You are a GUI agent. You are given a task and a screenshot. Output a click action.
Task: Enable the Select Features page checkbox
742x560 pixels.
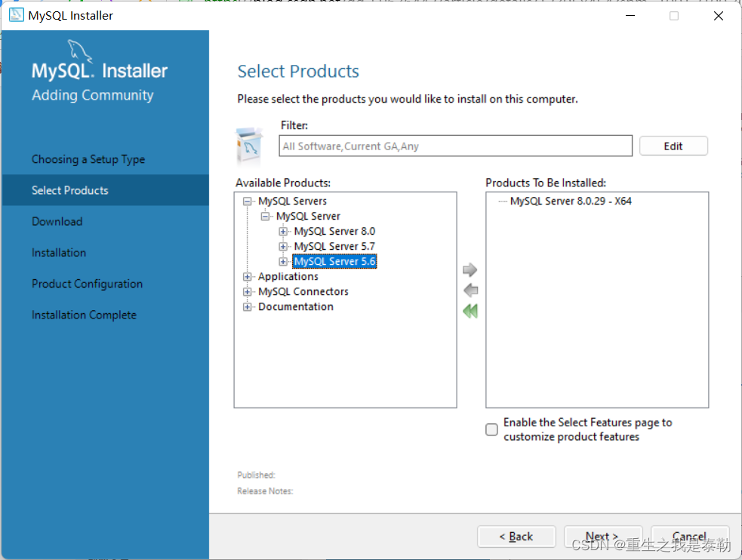(x=491, y=429)
